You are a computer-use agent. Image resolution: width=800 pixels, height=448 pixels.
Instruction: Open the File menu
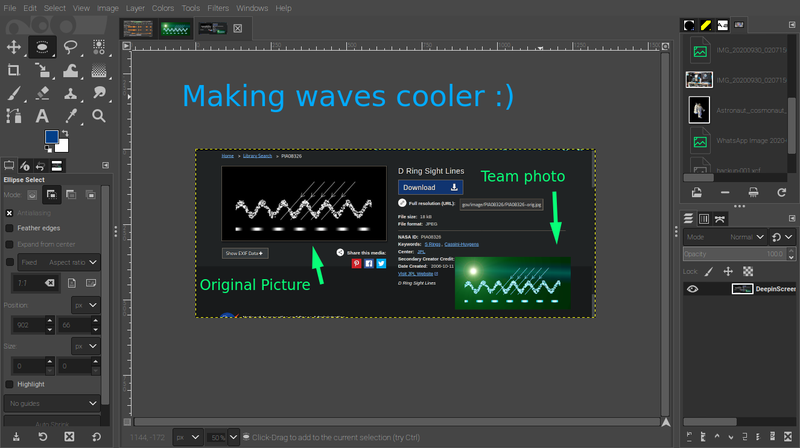(x=10, y=8)
